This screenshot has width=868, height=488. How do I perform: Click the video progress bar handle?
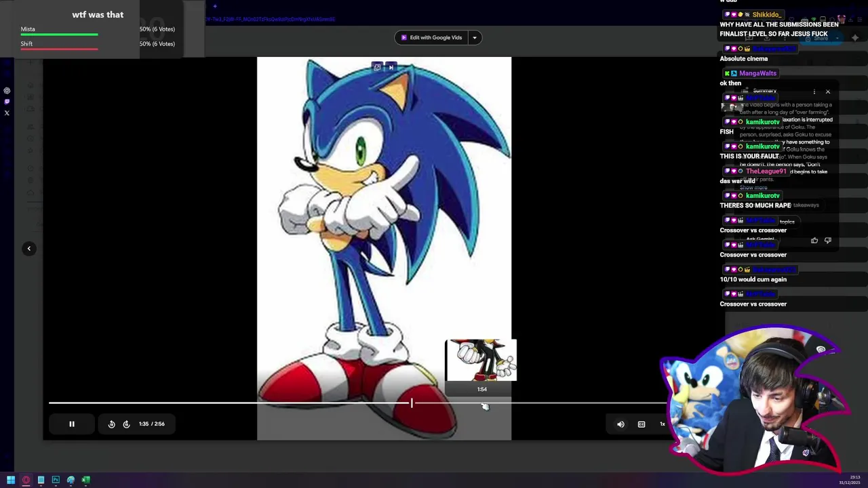412,403
